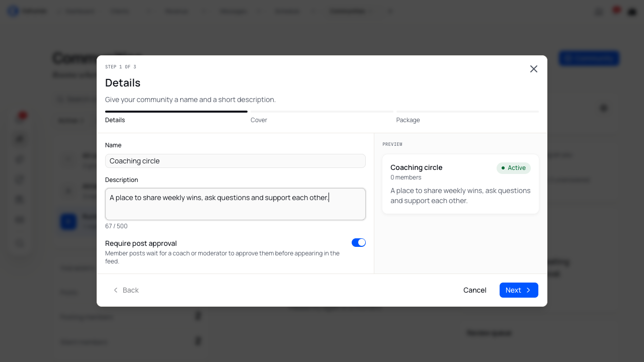Screen dimensions: 644x362
Task: Close the community details dialog
Action: coord(534,69)
